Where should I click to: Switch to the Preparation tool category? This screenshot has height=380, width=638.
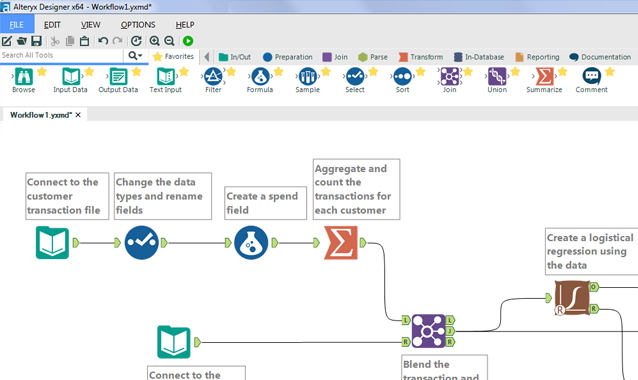coord(288,57)
